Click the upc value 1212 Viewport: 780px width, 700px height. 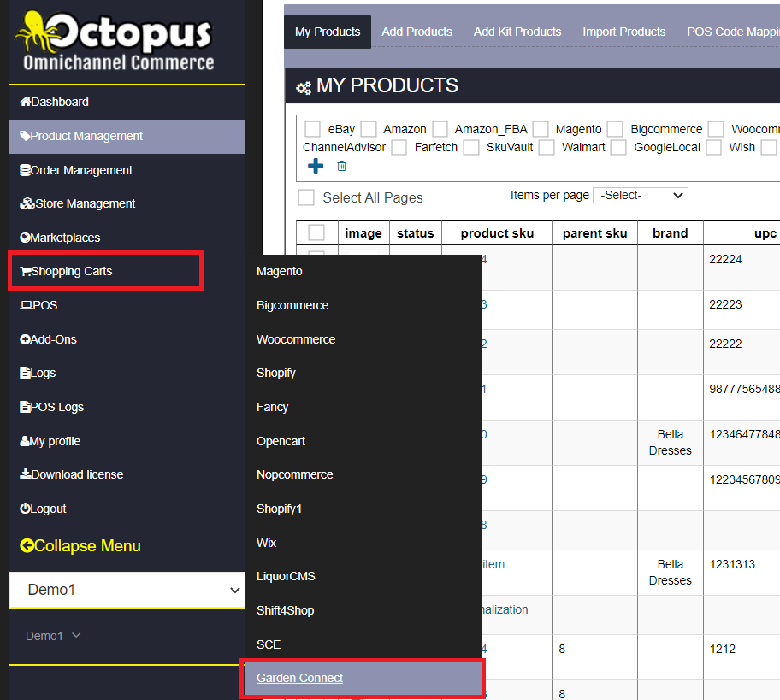[x=723, y=649]
